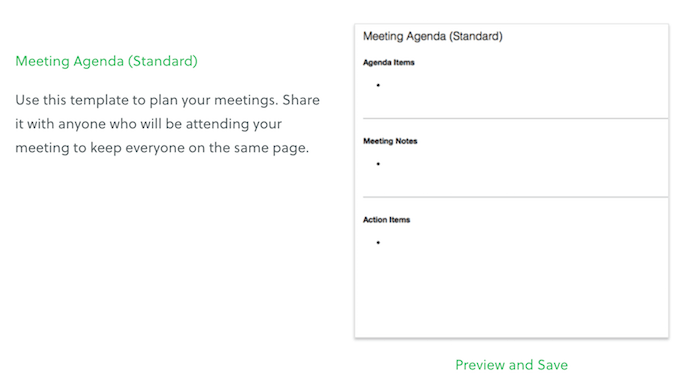The image size is (680, 386).
Task: Click the Preview and Save link
Action: 511,365
